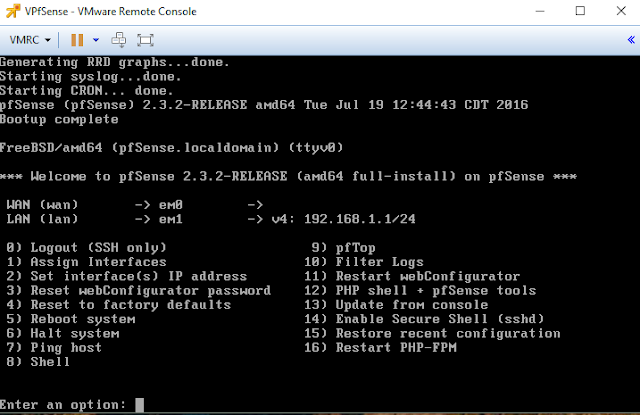
Task: Click the '2.3.2-RELEASE amd64 Tue Jul 19' version line
Action: coord(264,105)
